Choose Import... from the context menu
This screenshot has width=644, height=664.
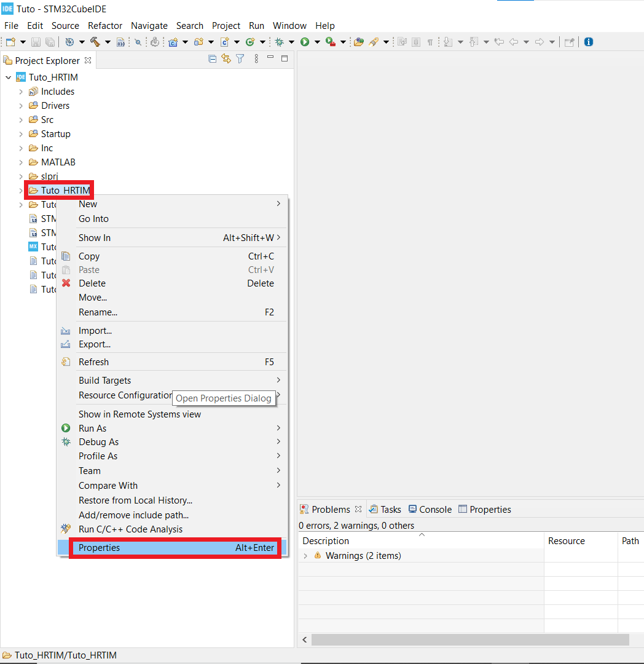173,331
